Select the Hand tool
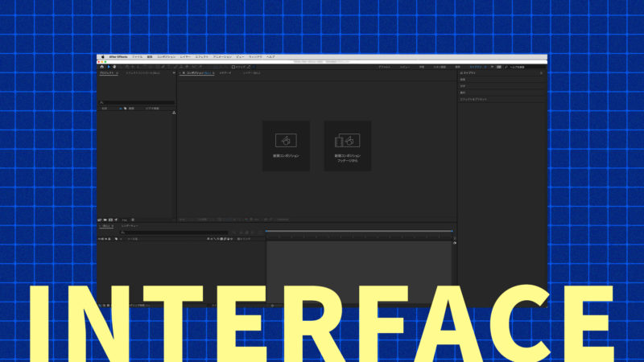644x362 pixels. [x=114, y=67]
